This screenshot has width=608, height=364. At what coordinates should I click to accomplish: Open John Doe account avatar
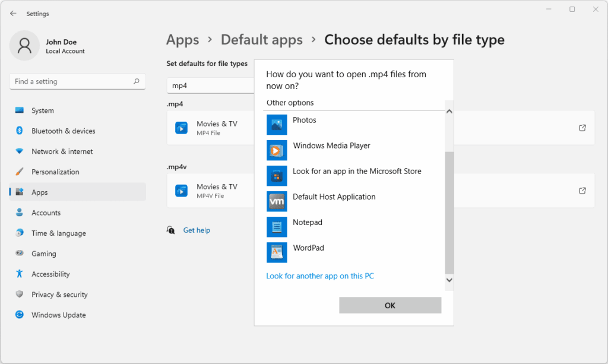[24, 46]
